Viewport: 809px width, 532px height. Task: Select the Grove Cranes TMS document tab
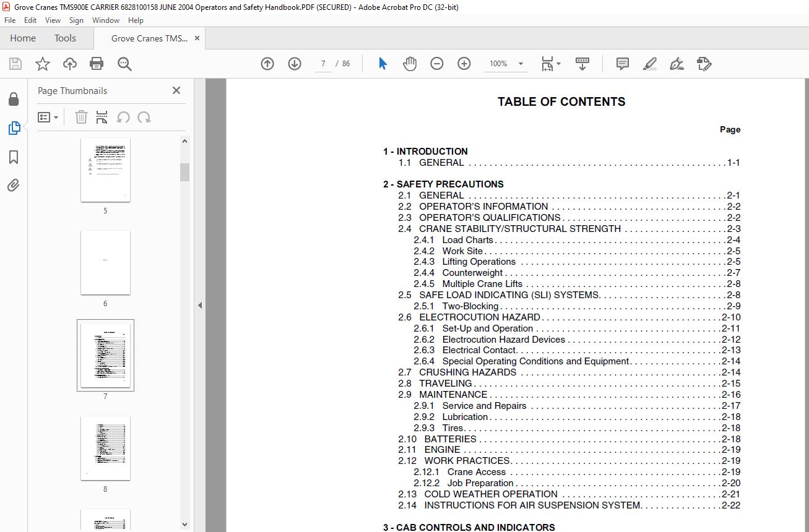pos(149,38)
